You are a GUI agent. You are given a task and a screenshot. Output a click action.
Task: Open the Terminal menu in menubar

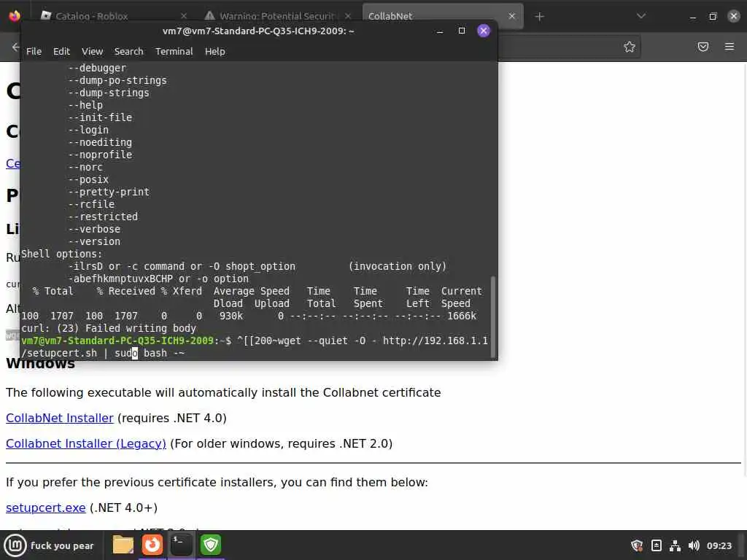pos(174,52)
